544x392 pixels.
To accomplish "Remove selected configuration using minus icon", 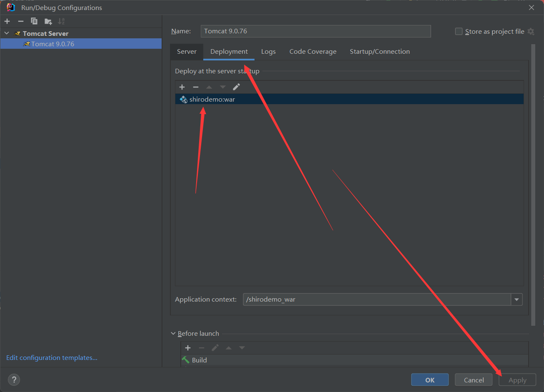I will (21, 21).
